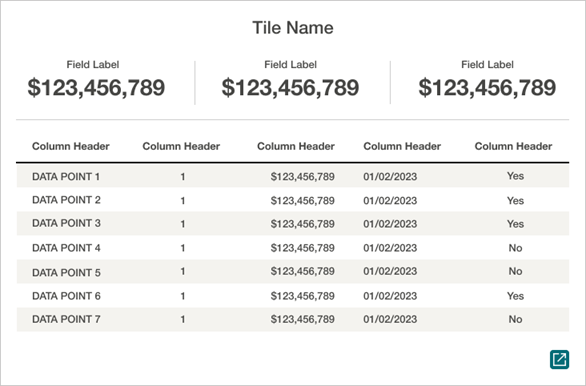Select the DATA POINT 1 row label
Viewport: 586px width, 386px height.
coord(66,176)
